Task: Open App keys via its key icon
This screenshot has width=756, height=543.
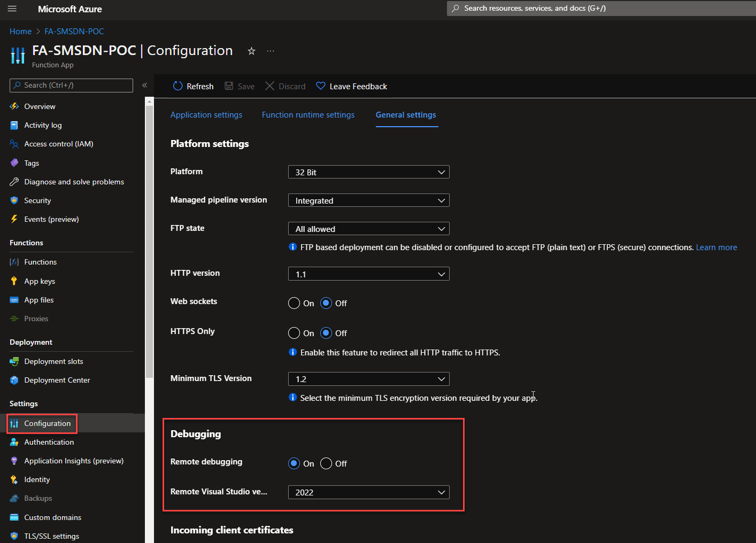Action: [x=14, y=281]
